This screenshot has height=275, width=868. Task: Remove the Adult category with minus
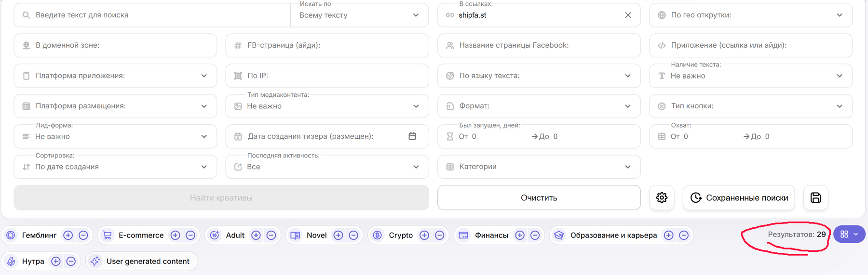[x=271, y=235]
